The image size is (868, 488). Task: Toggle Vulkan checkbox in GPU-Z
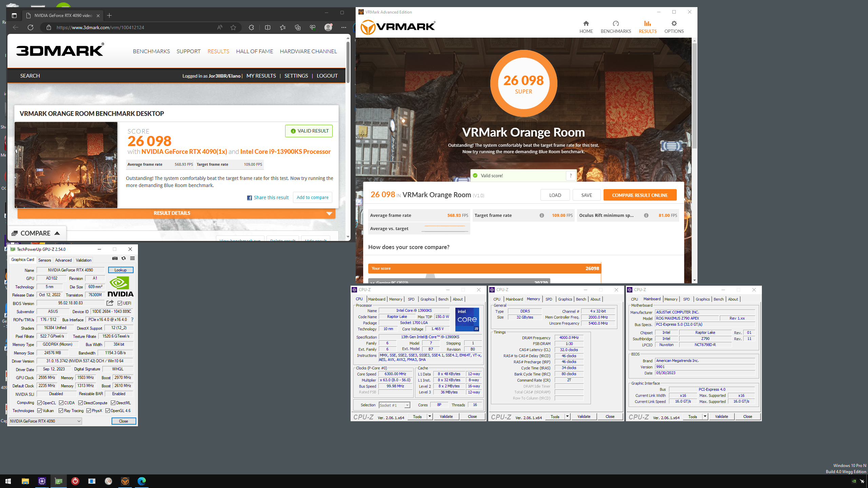[40, 411]
